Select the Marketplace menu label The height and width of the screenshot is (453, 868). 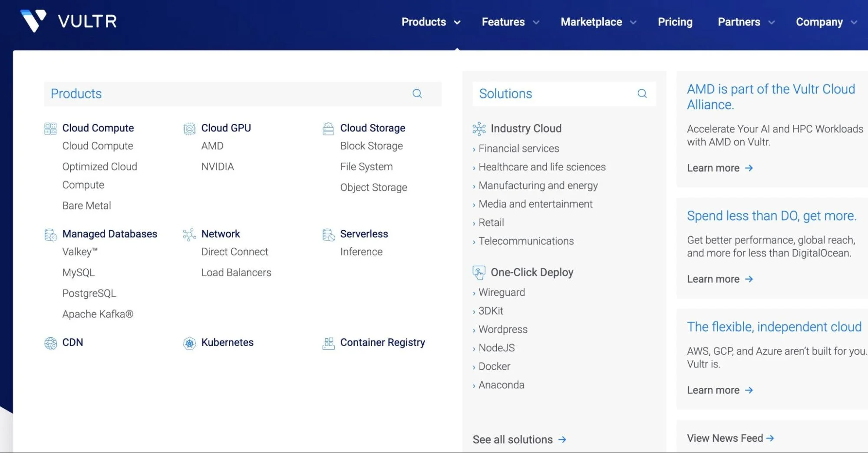coord(591,22)
